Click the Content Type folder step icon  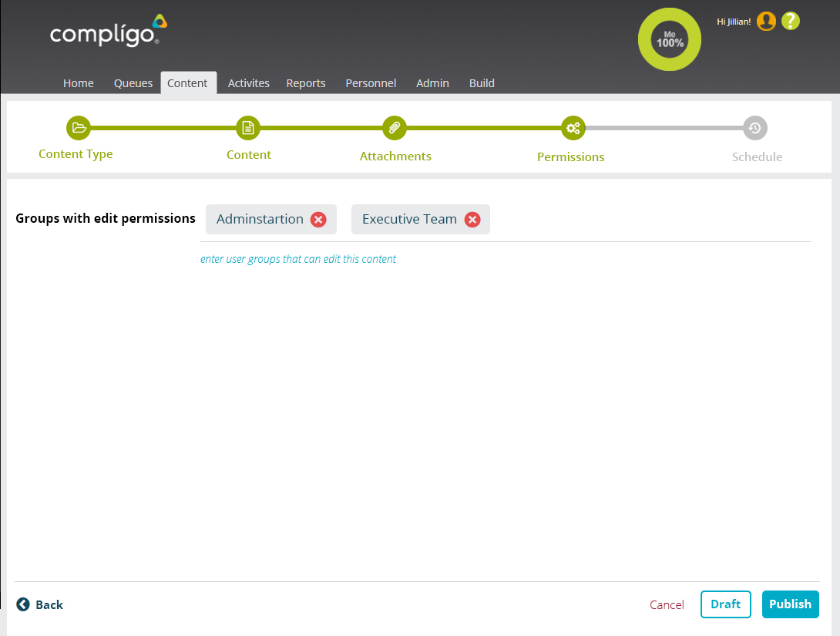79,128
